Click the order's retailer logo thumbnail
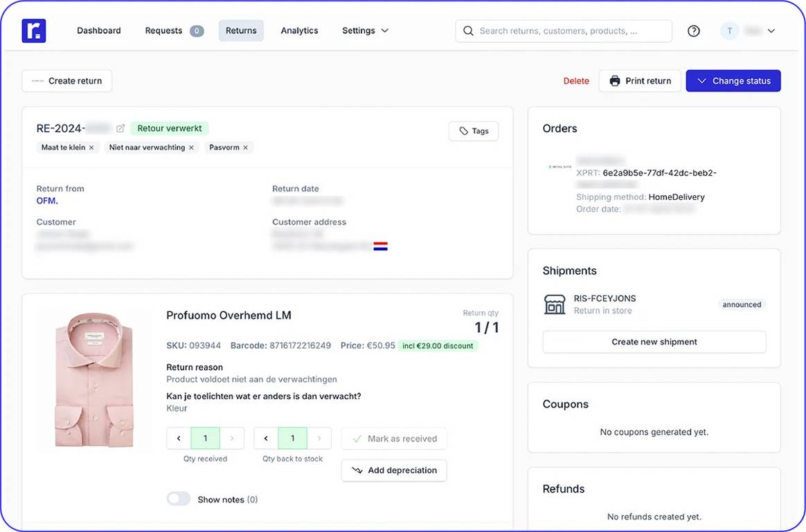The height and width of the screenshot is (532, 806). 559,167
